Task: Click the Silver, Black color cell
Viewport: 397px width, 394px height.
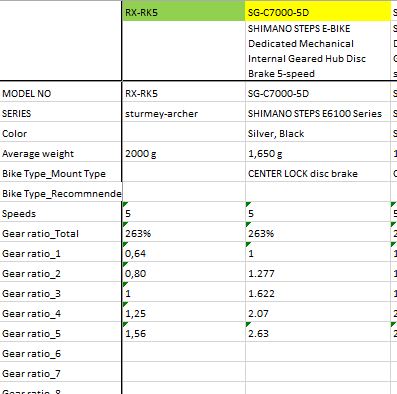Action: (318, 133)
